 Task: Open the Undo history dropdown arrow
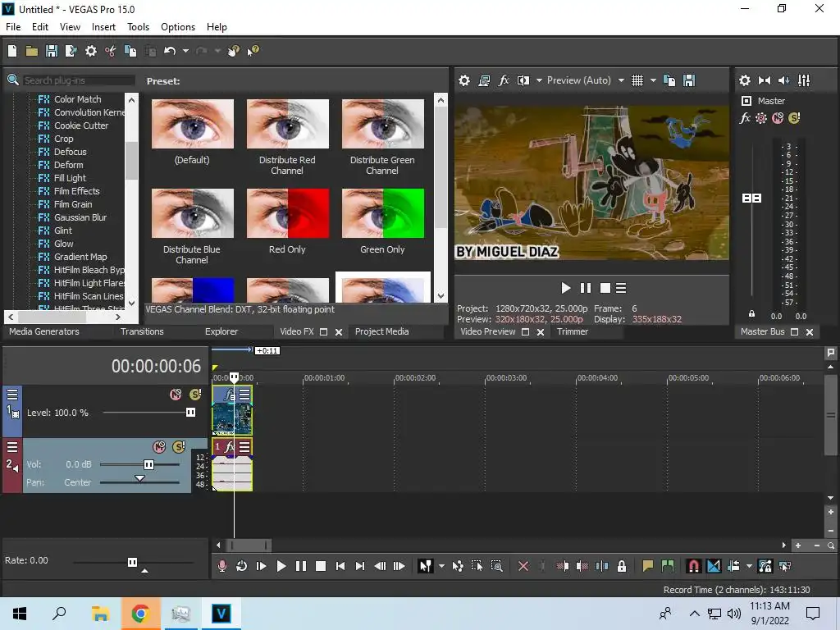pos(185,51)
